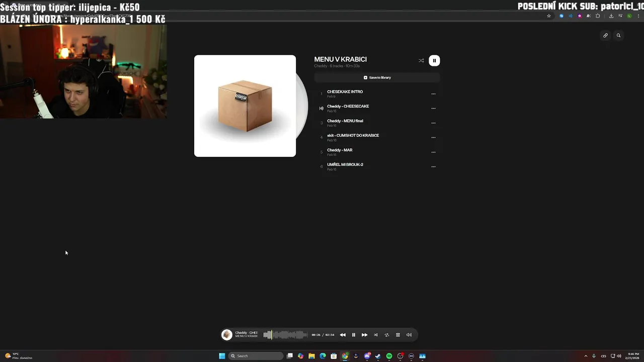The image size is (644, 362).
Task: Click the now-playing equalizer icon on CHEESECAKE
Action: coord(321,108)
